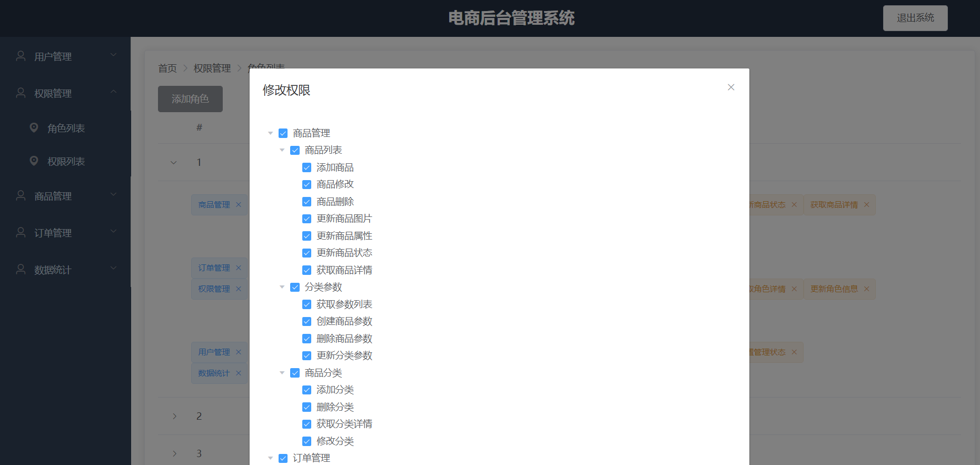Open 权限列表 in the sidebar

[65, 161]
